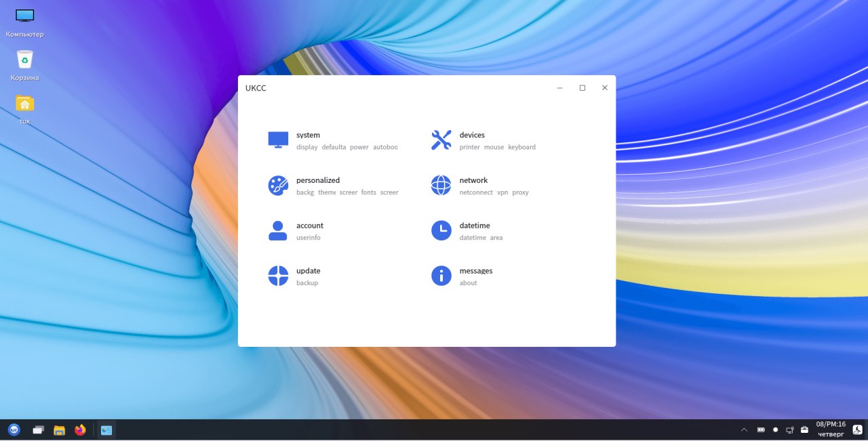
Task: Click the network category title
Action: coord(473,180)
